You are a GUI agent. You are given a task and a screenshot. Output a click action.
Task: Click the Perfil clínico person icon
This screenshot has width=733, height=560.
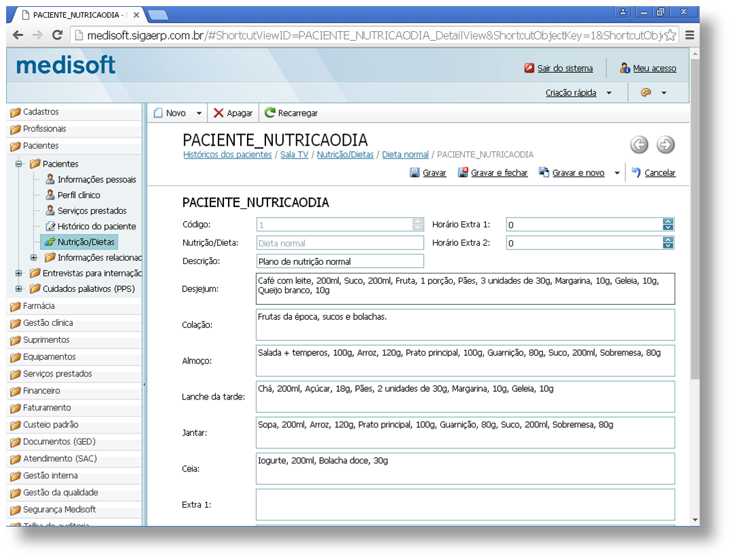[50, 195]
